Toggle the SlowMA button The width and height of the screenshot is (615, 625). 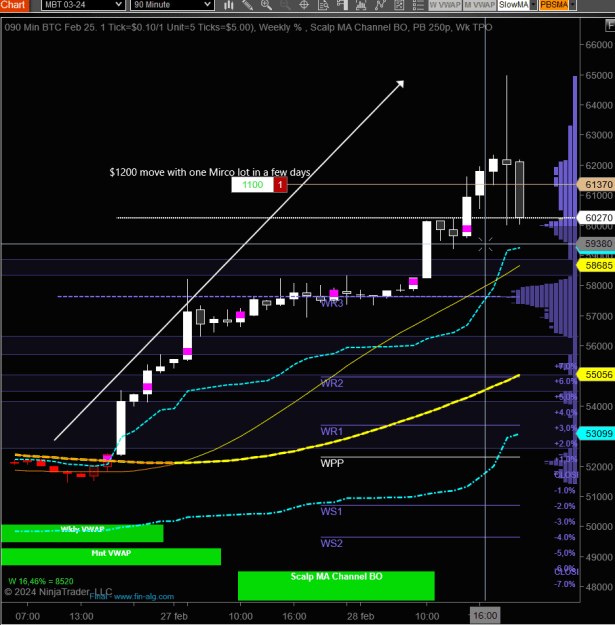point(514,5)
